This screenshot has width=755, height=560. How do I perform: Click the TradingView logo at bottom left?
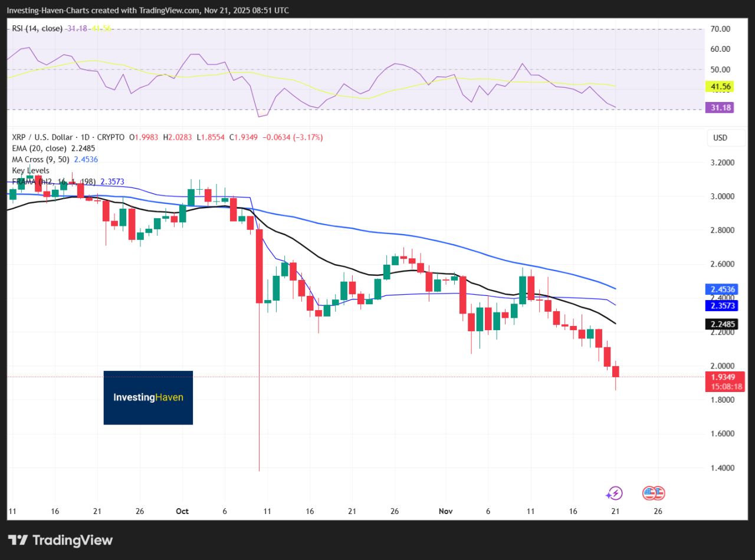tap(60, 540)
